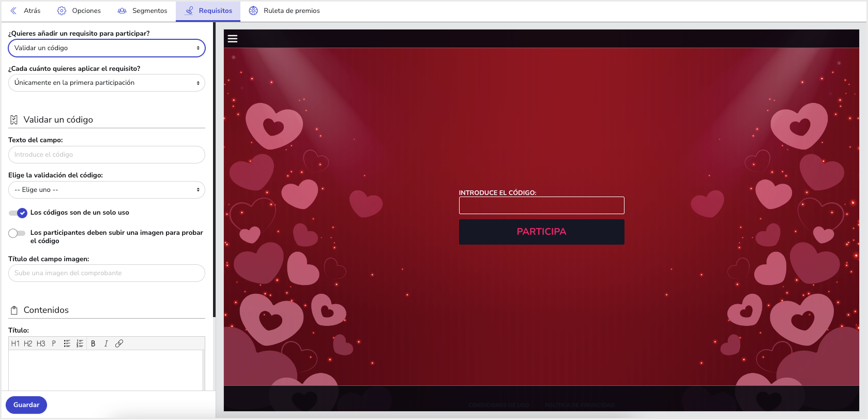Screen dimensions: 868x420
Task: Enable image upload requirement toggle
Action: click(17, 233)
